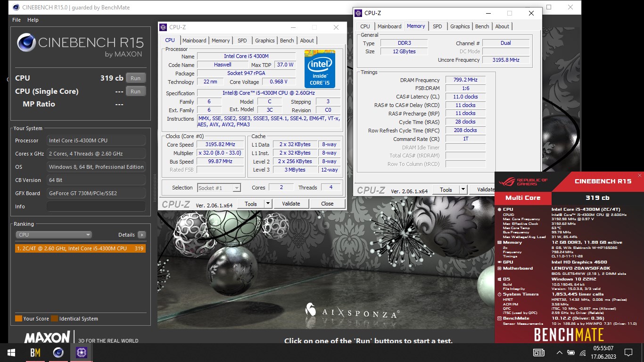Click the DRAM Frequency value 799.2 MHz

[465, 80]
